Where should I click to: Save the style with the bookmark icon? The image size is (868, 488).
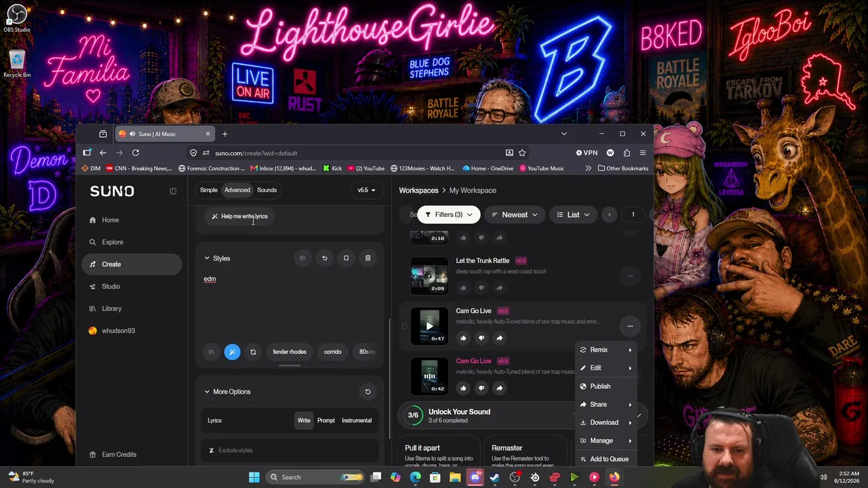point(346,258)
